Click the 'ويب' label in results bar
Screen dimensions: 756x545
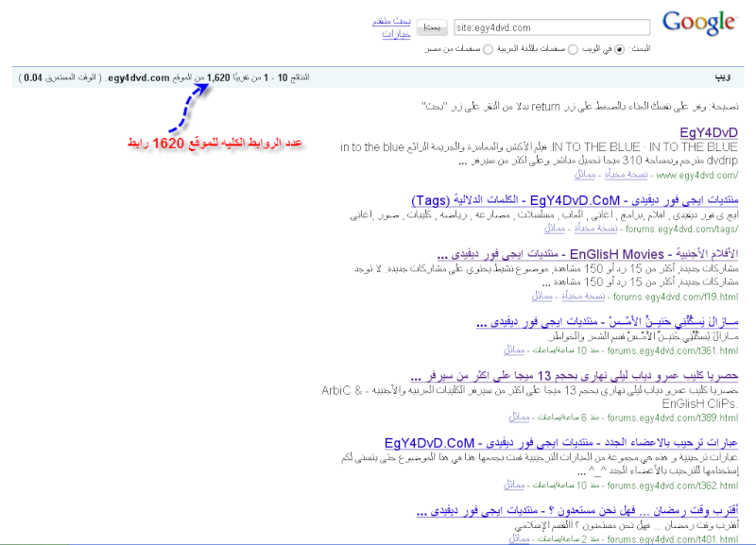click(723, 77)
